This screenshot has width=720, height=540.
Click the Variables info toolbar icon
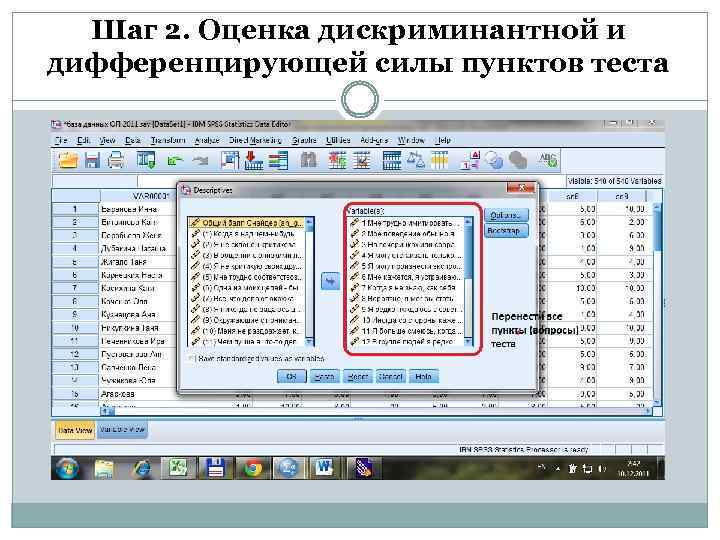point(278,161)
